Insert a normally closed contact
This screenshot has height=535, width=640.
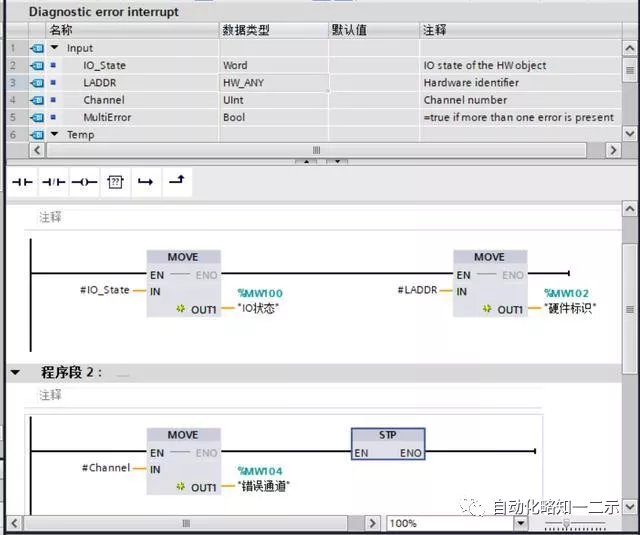click(x=53, y=183)
